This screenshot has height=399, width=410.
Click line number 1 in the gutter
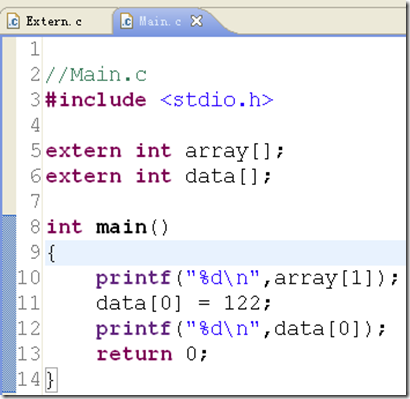[35, 49]
